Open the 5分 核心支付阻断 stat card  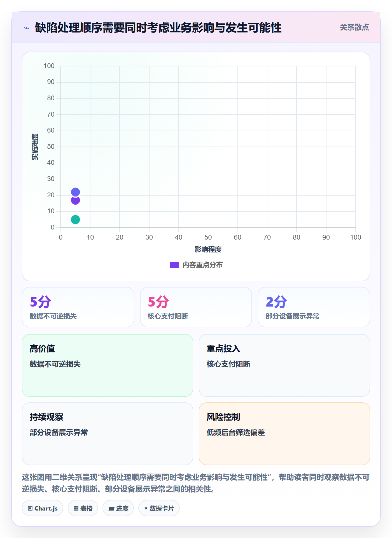tap(196, 307)
